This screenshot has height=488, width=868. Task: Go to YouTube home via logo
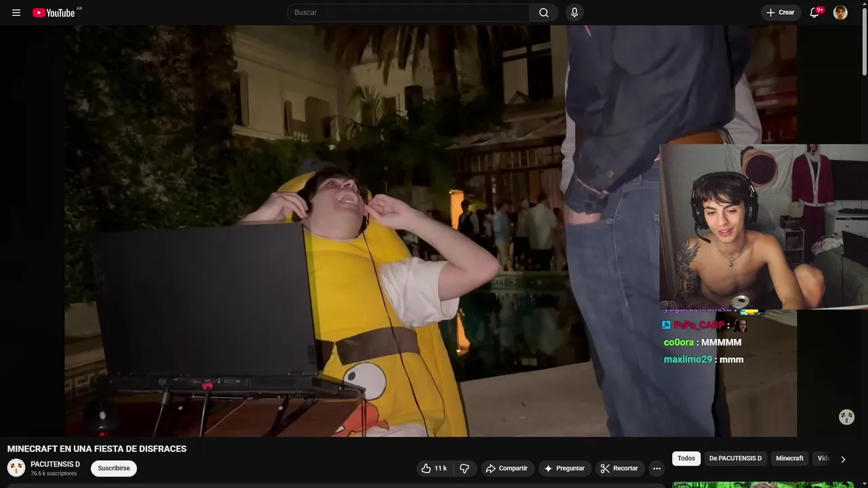point(54,12)
